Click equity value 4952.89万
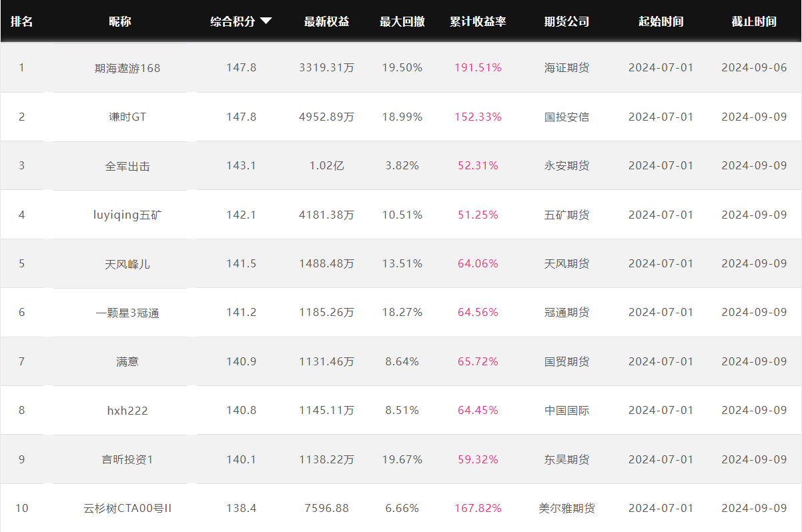802x532 pixels. (327, 117)
